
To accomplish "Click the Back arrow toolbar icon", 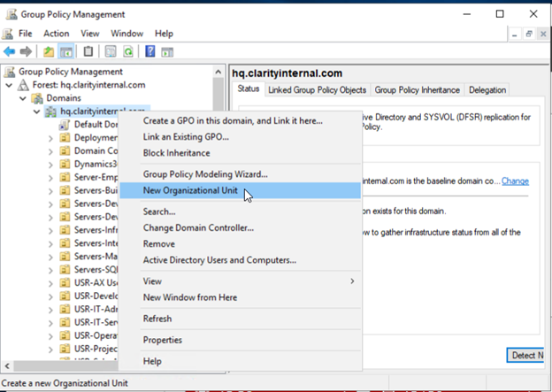I will pos(10,52).
